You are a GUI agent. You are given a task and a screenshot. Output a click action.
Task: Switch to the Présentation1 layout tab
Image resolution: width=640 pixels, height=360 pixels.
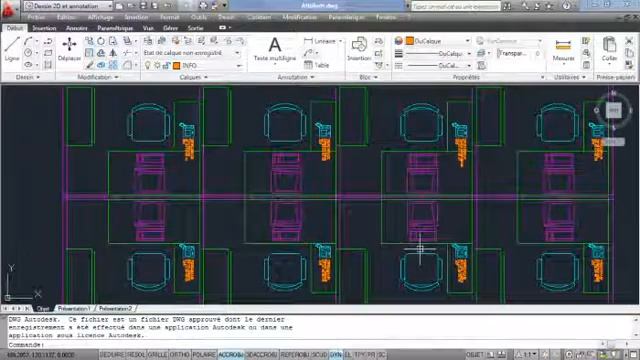(74, 309)
